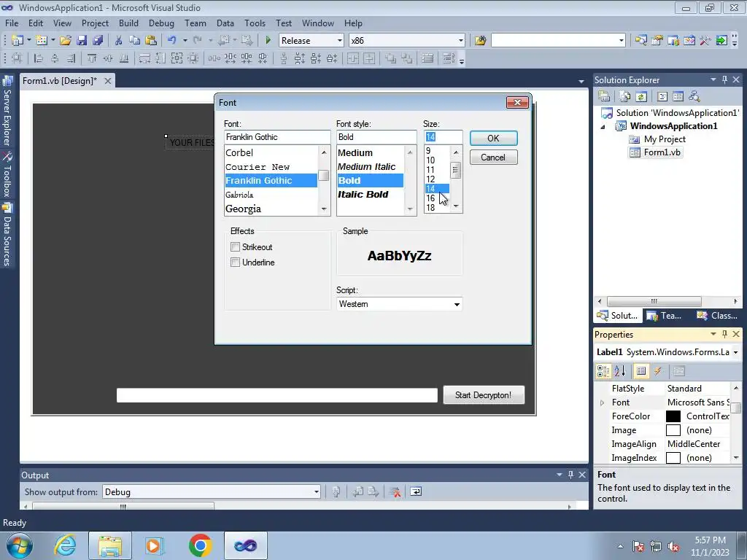Screen dimensions: 747x560
Task: Switch to the Team Explorer tab
Action: [x=665, y=316]
